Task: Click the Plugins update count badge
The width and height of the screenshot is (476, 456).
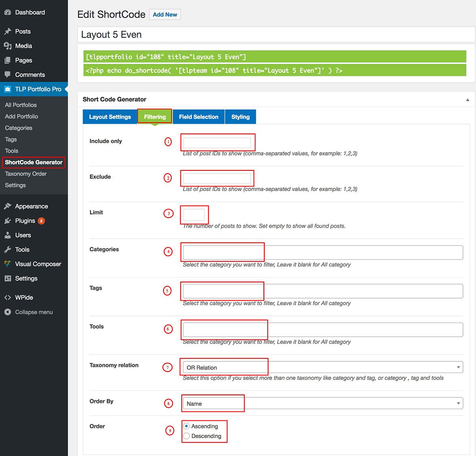Action: click(x=41, y=221)
